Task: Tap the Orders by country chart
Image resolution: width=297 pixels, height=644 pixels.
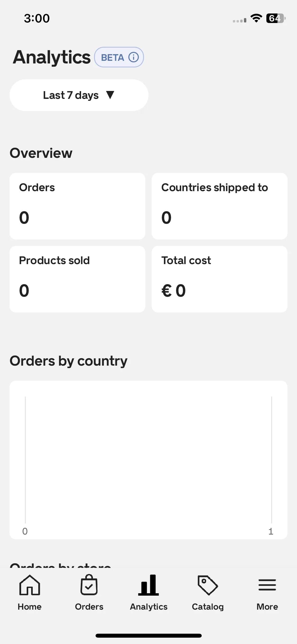Action: click(x=149, y=460)
